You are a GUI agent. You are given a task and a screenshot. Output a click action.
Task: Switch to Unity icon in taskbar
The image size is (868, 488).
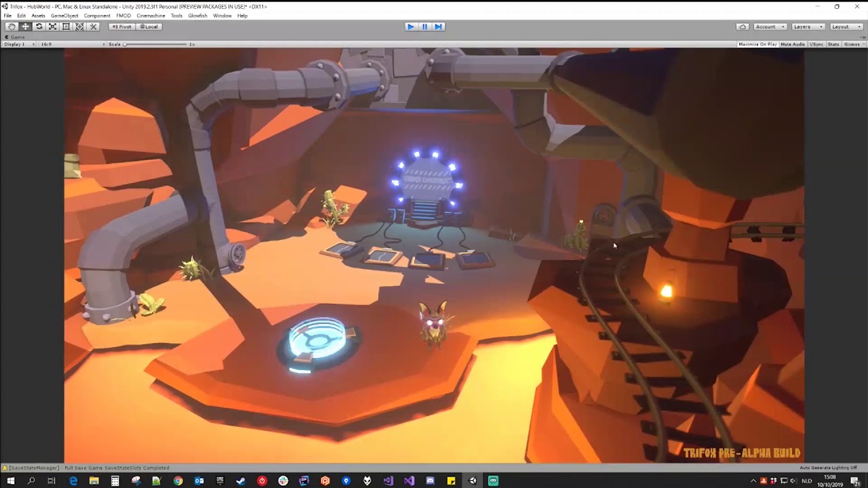click(x=472, y=481)
